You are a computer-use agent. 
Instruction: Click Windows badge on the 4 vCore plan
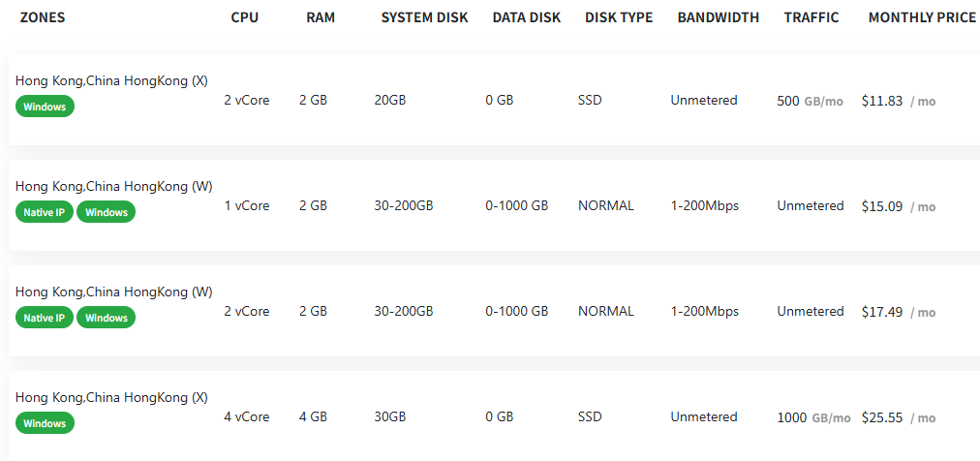point(45,423)
